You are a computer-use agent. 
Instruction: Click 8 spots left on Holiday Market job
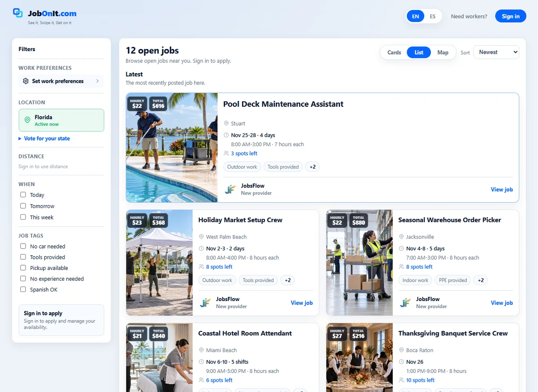(219, 267)
